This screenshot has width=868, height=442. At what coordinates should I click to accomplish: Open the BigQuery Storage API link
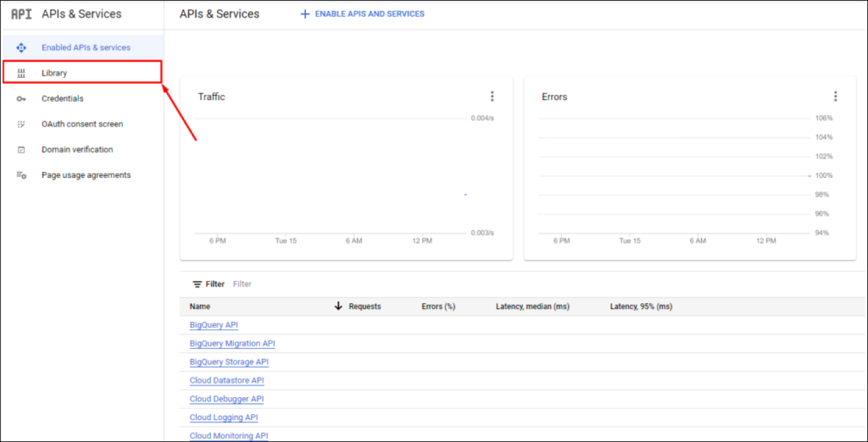[229, 362]
